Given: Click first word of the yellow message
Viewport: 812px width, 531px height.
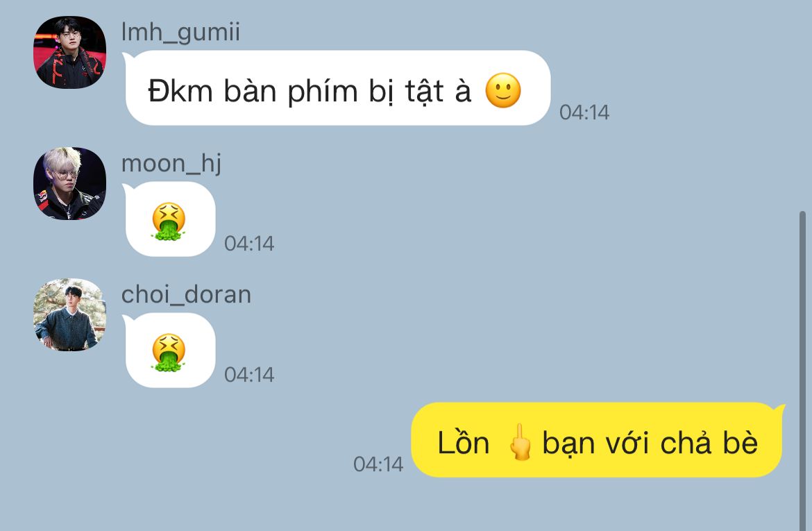Looking at the screenshot, I should point(464,442).
